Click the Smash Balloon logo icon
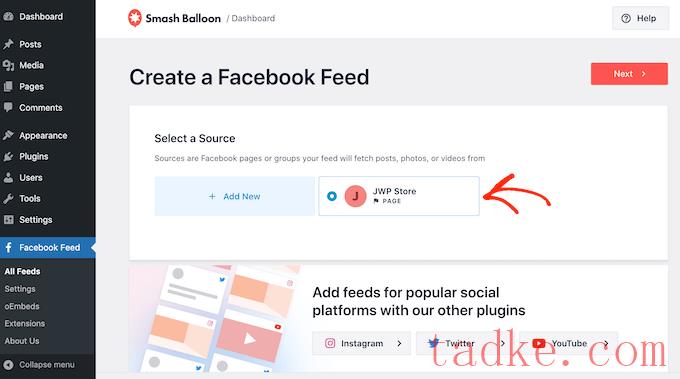The width and height of the screenshot is (680, 379). click(134, 18)
